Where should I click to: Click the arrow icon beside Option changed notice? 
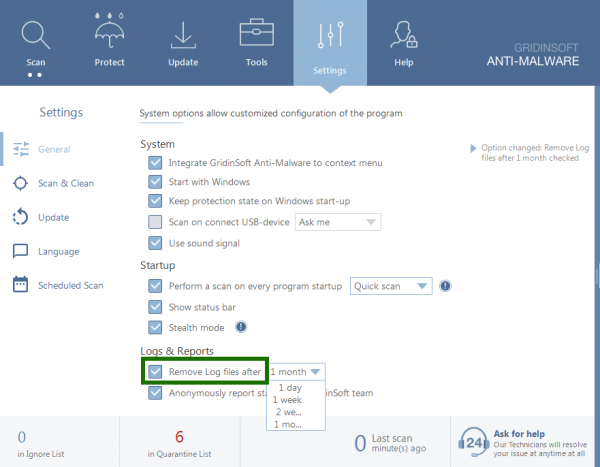coord(473,148)
